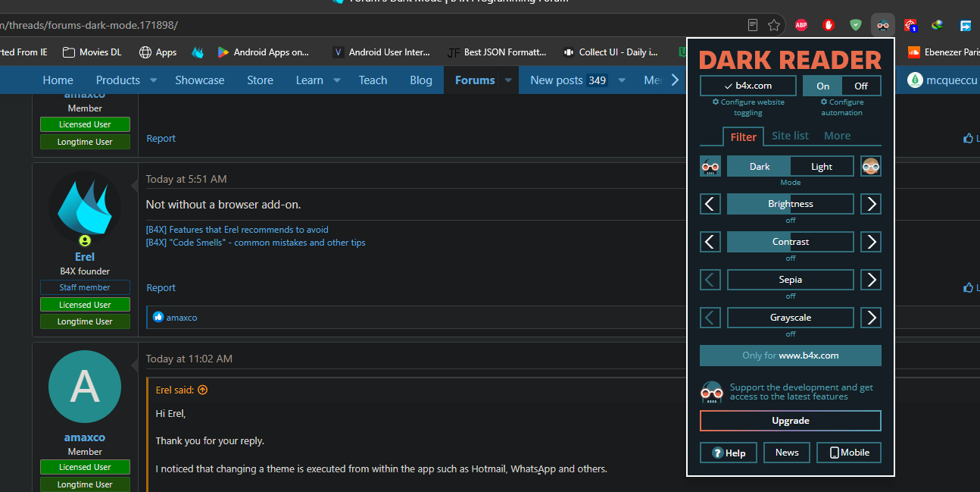The width and height of the screenshot is (980, 492).
Task: Click the Brightness slider bar
Action: click(791, 204)
